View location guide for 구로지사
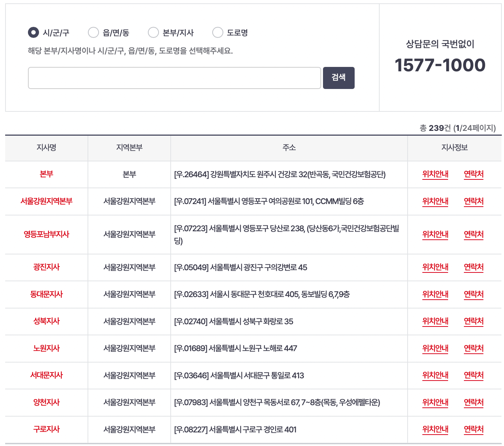 (435, 429)
